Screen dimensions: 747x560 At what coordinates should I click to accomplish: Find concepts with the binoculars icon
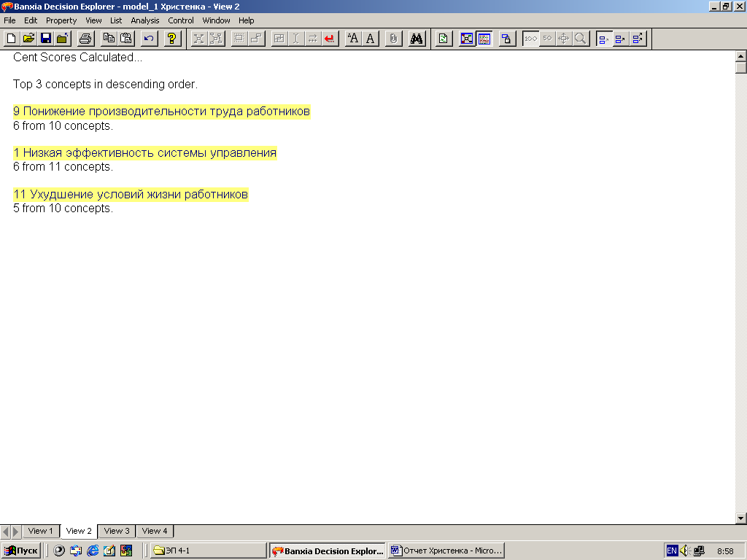[417, 39]
